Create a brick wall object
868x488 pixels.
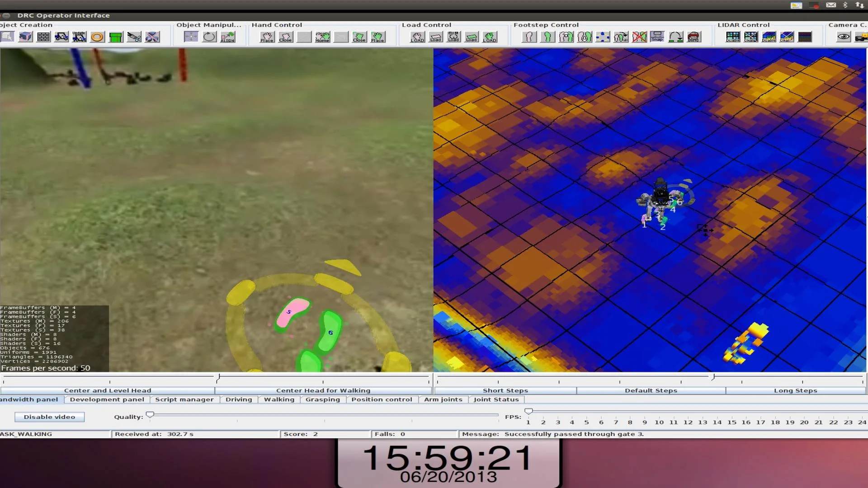point(43,37)
